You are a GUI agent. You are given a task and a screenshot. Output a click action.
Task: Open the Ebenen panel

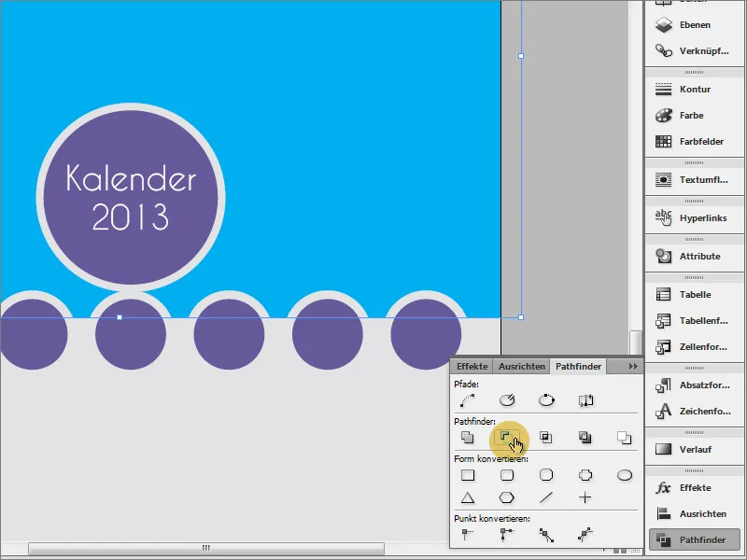point(694,25)
